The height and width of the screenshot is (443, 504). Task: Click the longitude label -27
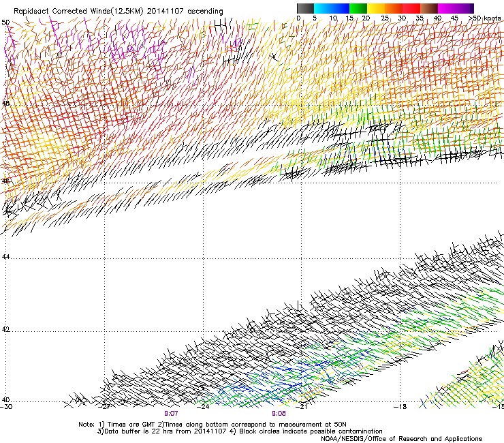[x=104, y=407]
